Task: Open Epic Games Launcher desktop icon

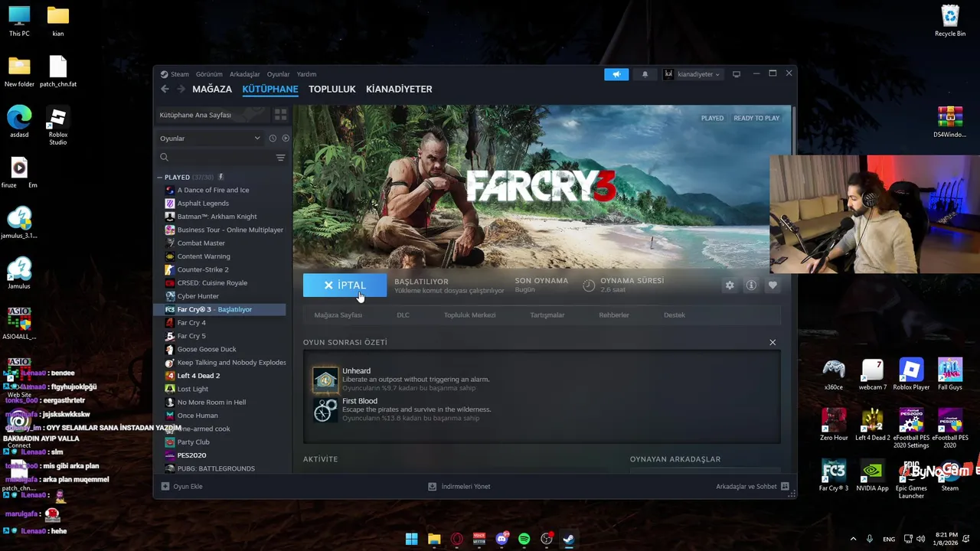Action: coord(911,479)
